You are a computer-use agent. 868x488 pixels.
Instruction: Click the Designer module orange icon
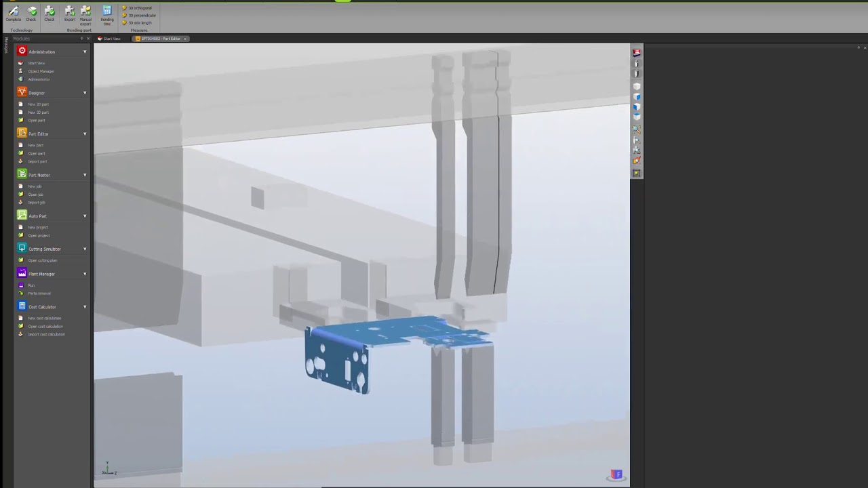click(x=22, y=92)
